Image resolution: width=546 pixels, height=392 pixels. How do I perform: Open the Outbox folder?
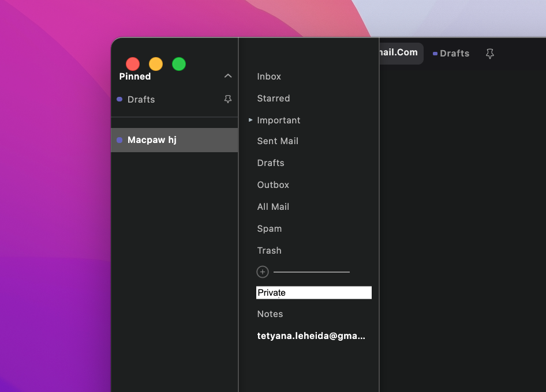tap(272, 184)
